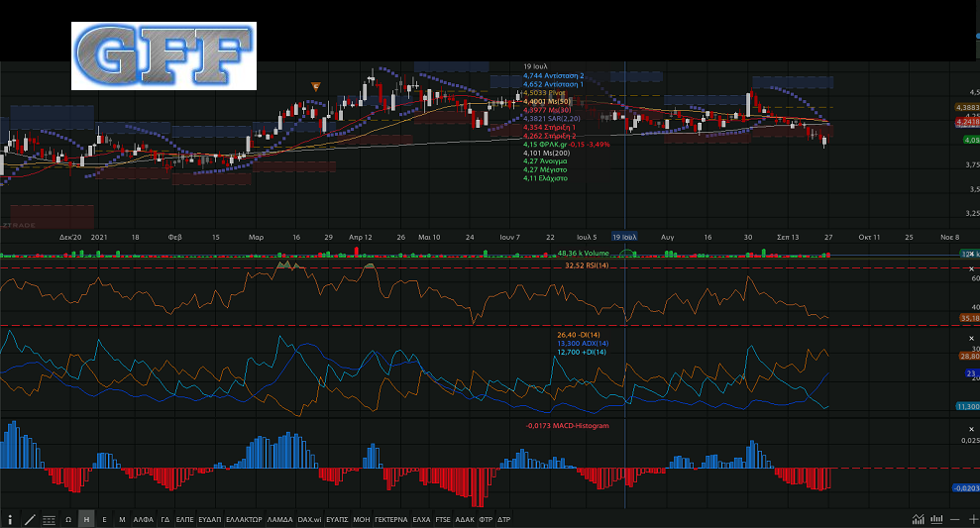
Task: Load the ΑΔΑΚ chart
Action: click(465, 519)
